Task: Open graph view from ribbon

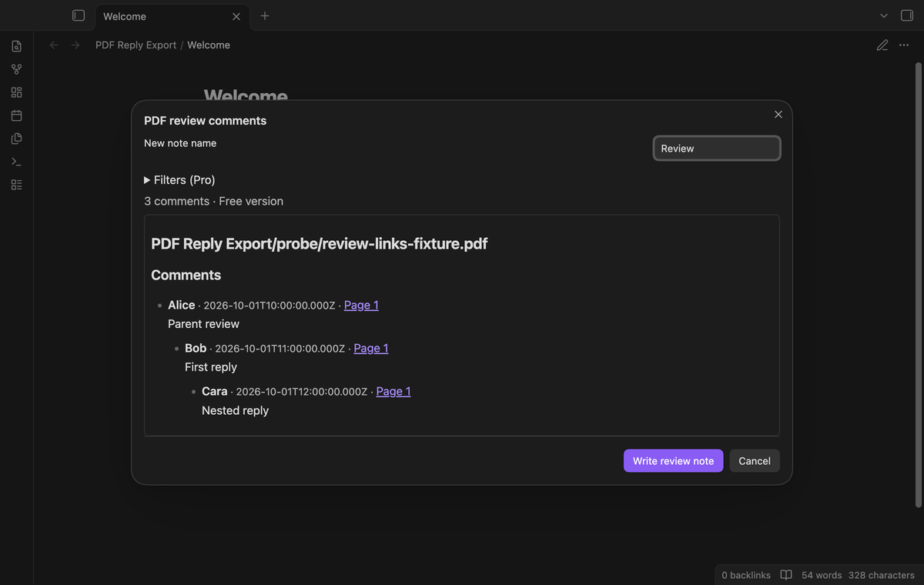Action: (16, 69)
